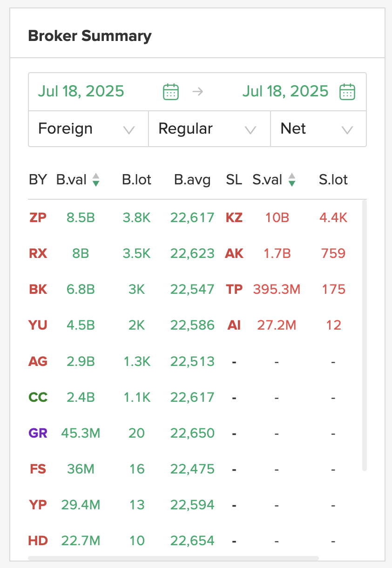Select seller broker KZ
The width and height of the screenshot is (392, 568).
(x=234, y=217)
